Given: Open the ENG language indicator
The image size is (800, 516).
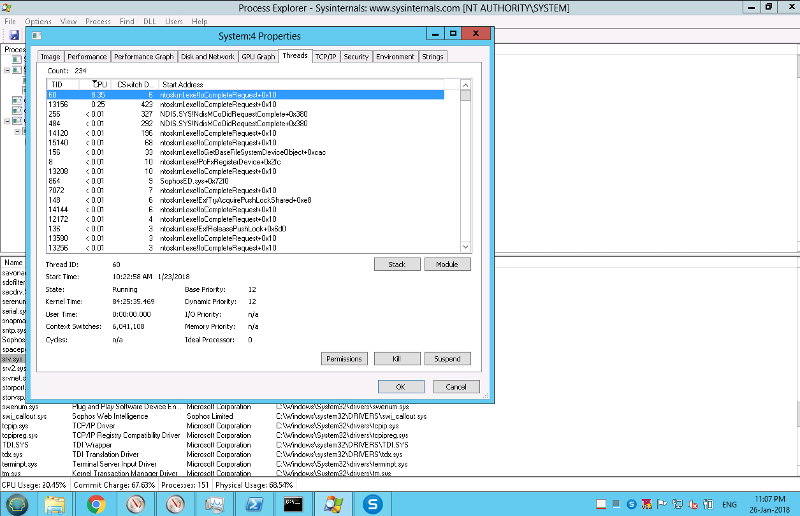Looking at the screenshot, I should click(x=729, y=504).
